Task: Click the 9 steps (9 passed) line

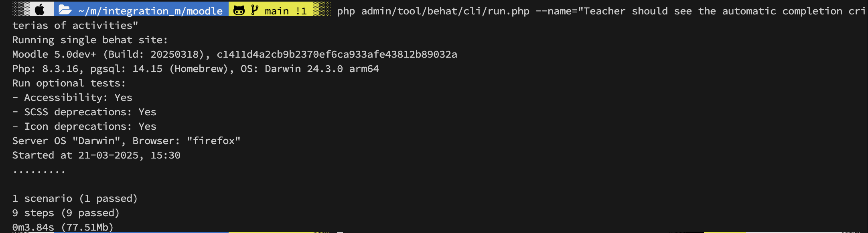Action: [66, 213]
